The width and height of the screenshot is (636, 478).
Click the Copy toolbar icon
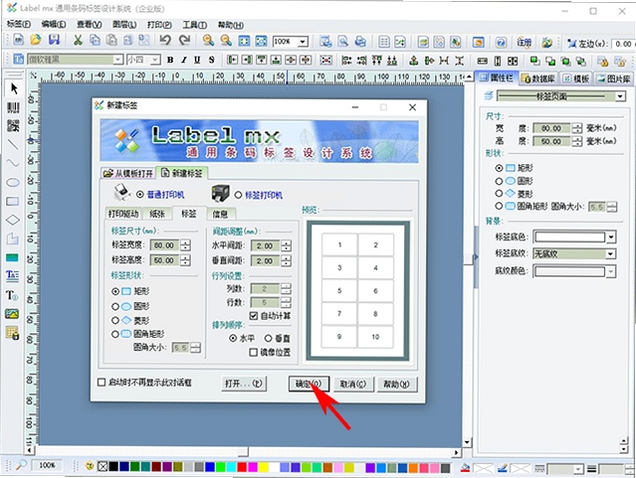pos(95,41)
